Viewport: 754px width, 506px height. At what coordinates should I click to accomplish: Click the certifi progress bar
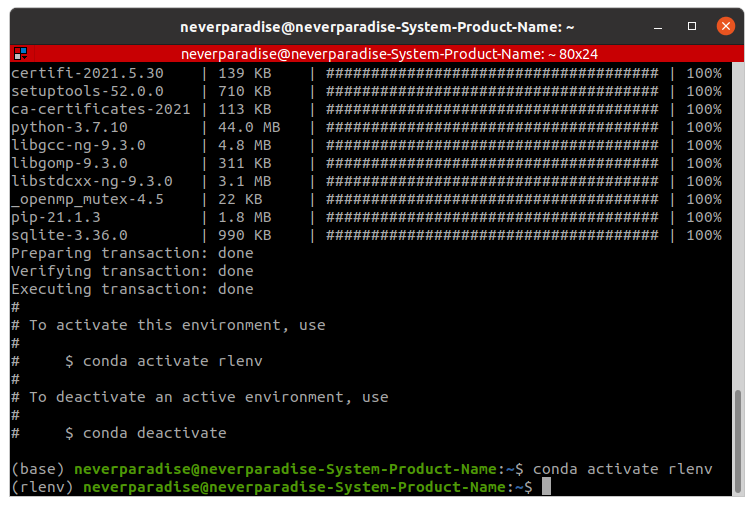point(492,73)
